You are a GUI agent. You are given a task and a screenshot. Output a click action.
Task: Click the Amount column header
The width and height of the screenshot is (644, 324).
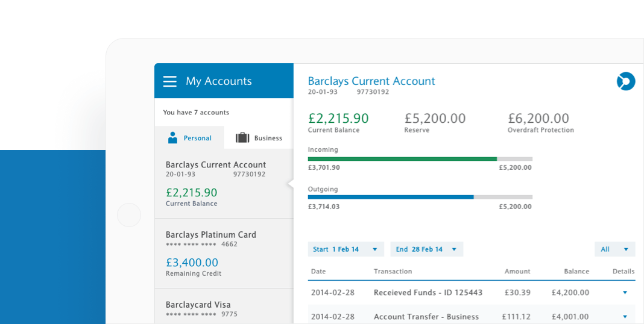click(x=517, y=272)
